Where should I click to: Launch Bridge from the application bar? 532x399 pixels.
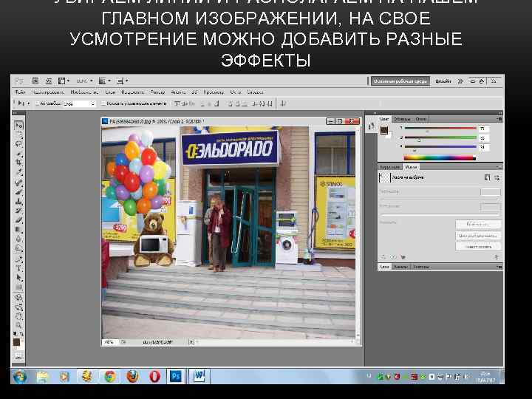pyautogui.click(x=35, y=81)
